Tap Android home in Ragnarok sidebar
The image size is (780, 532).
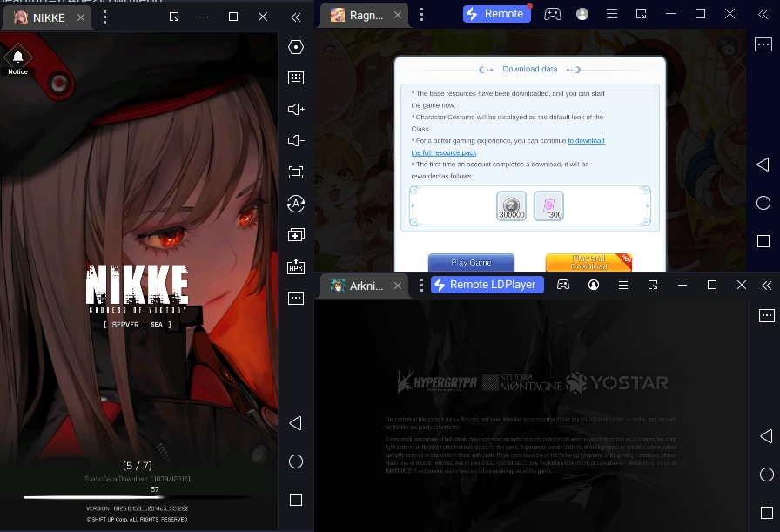coord(763,203)
